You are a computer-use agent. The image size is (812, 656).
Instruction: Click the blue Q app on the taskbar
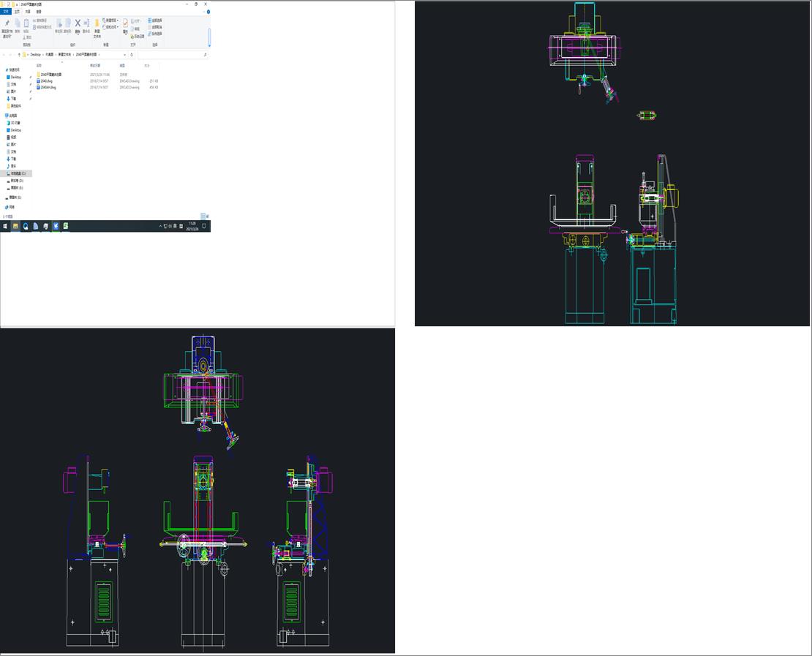pos(26,226)
